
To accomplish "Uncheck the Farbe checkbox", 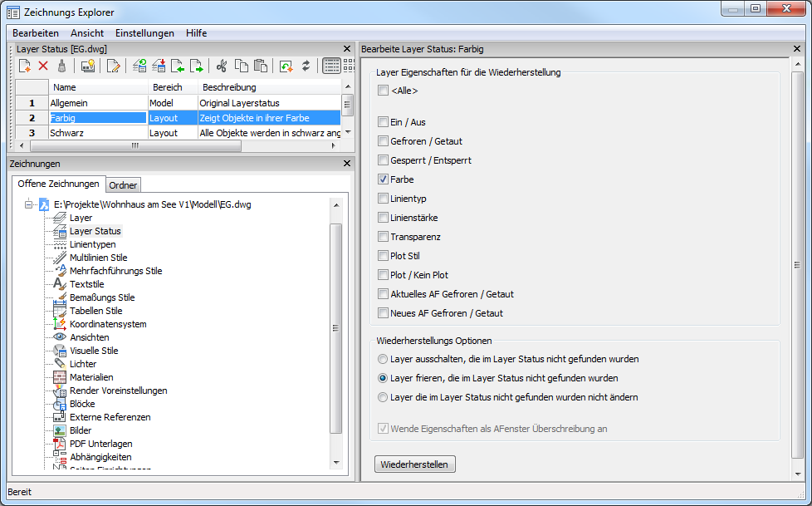I will (x=383, y=179).
